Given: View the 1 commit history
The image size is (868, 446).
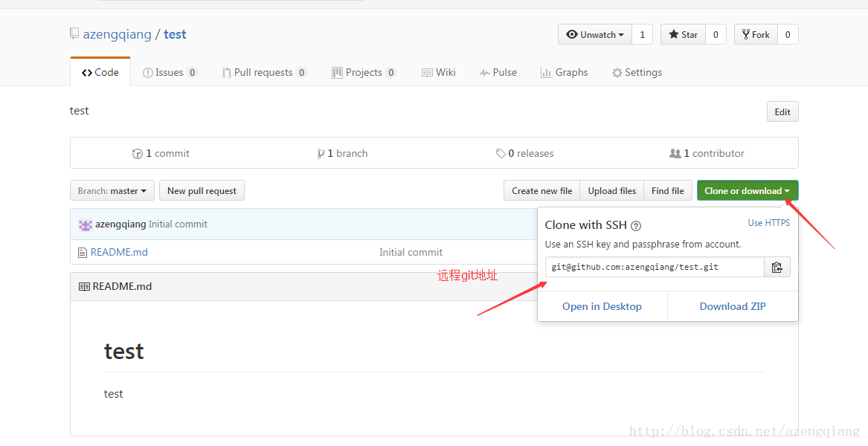Looking at the screenshot, I should point(161,153).
